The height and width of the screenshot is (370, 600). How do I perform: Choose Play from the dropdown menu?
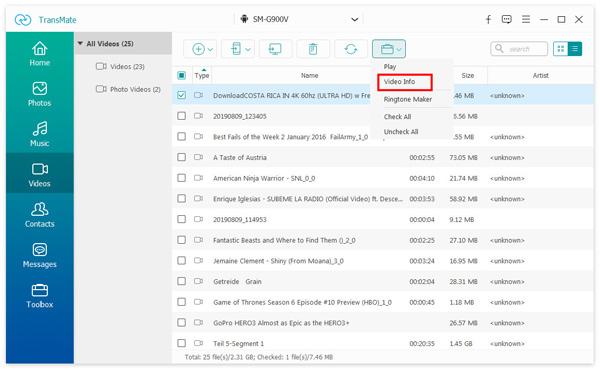pyautogui.click(x=390, y=67)
